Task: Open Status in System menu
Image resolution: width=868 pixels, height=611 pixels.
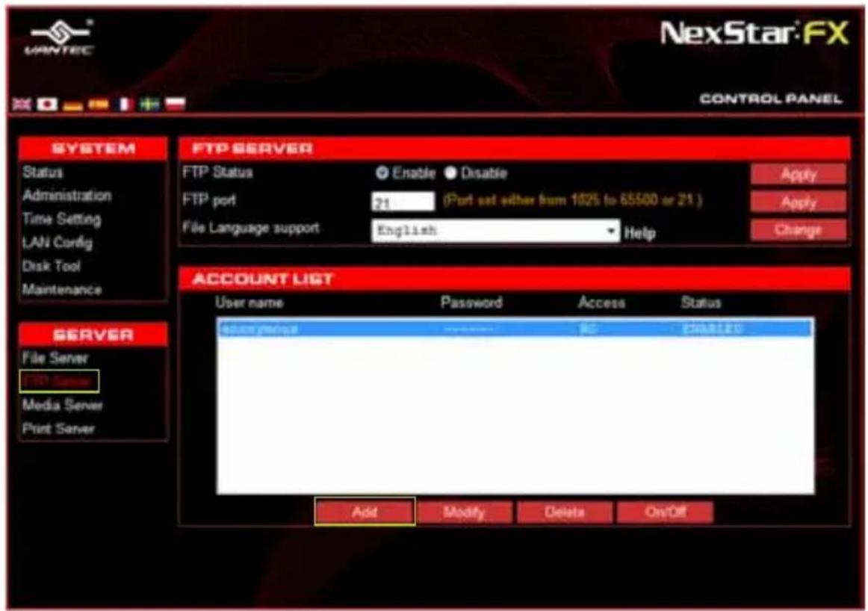Action: click(x=43, y=172)
